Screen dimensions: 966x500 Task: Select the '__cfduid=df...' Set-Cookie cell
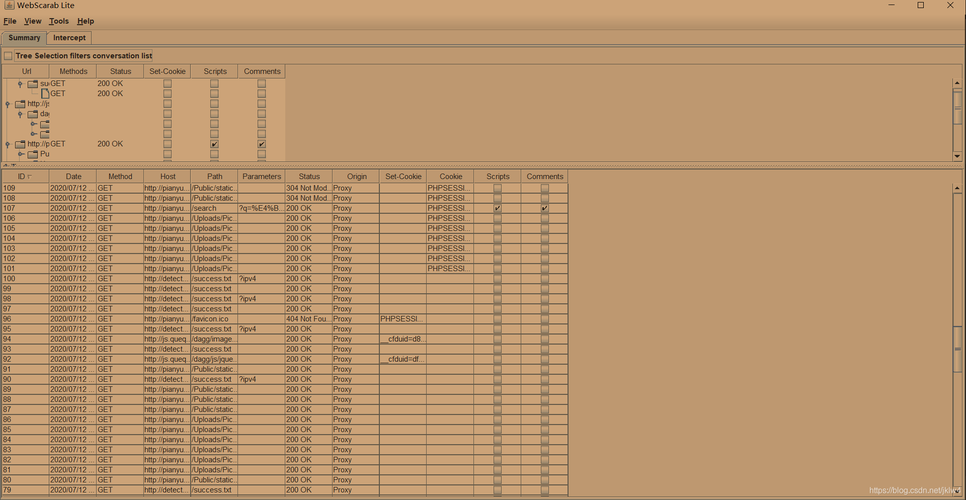point(403,359)
